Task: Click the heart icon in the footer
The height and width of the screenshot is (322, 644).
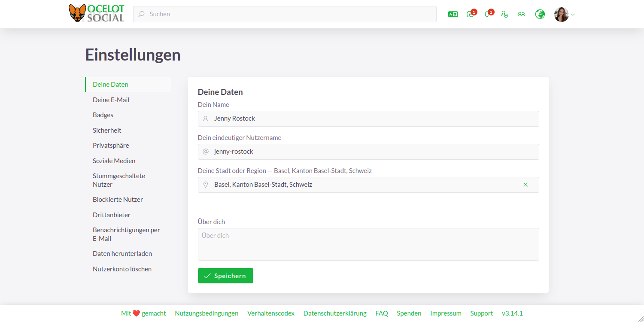Action: pos(135,313)
